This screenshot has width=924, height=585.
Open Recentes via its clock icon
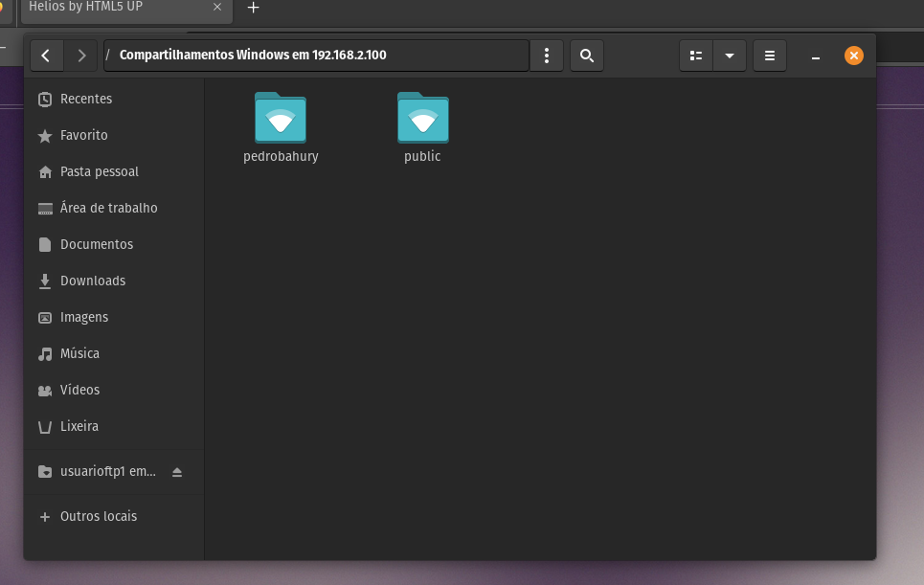tap(44, 99)
